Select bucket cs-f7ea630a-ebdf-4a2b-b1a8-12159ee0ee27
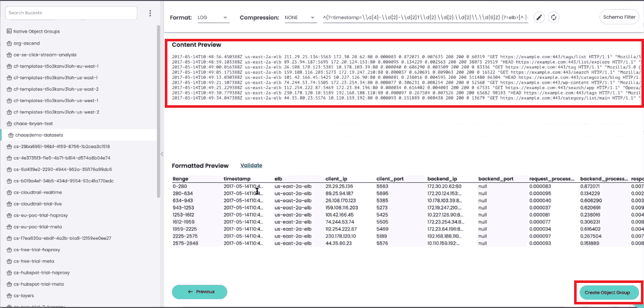 pyautogui.click(x=62, y=238)
